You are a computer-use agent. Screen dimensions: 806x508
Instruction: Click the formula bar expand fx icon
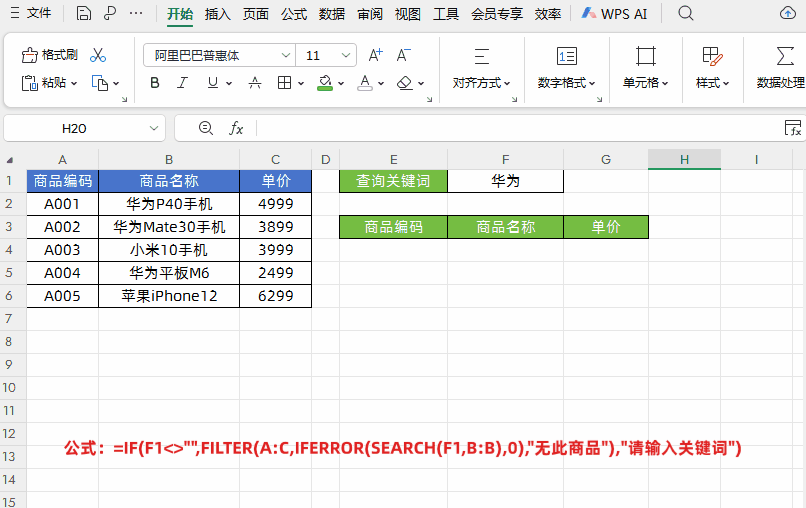tap(793, 128)
